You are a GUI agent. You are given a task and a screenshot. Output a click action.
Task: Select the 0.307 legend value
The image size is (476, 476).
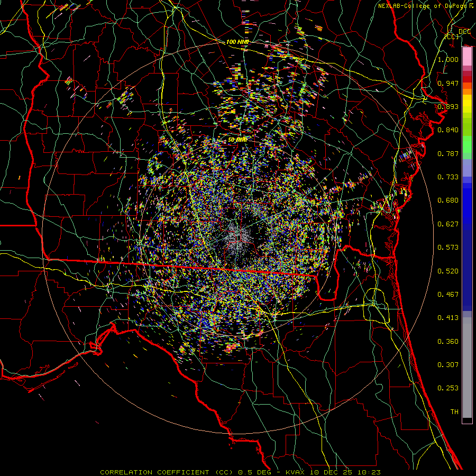(x=448, y=365)
